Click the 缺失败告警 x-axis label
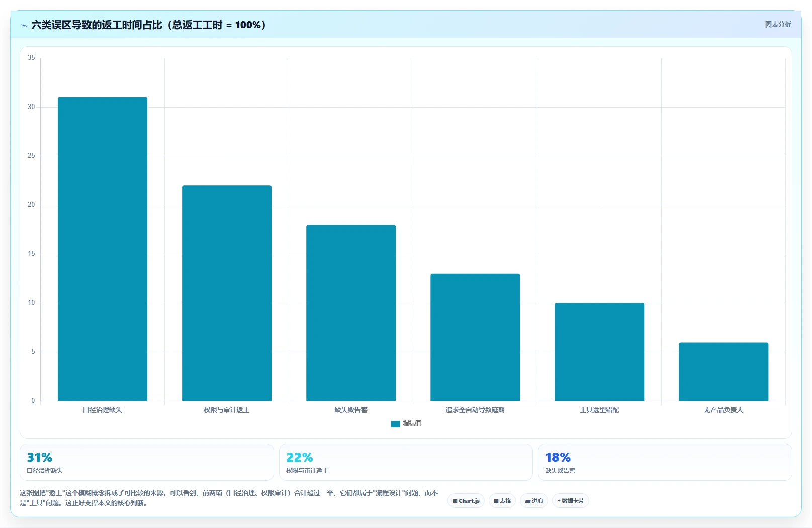This screenshot has width=812, height=528. pos(351,410)
